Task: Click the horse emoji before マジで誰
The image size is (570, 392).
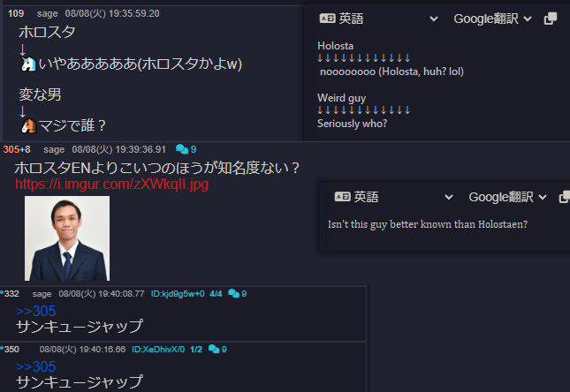Action: 28,126
